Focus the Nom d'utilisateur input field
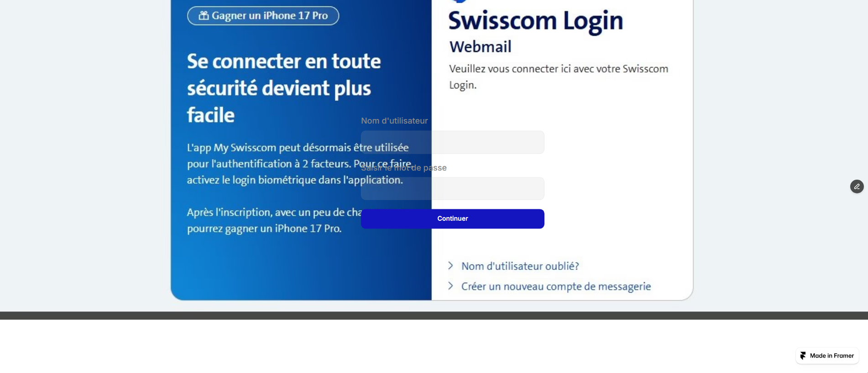This screenshot has width=868, height=373. 452,142
